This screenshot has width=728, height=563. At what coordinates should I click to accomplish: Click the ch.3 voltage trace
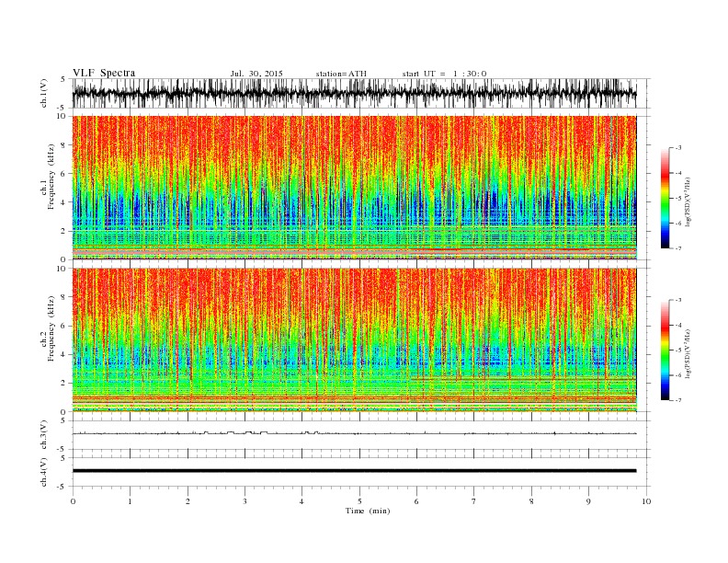pyautogui.click(x=355, y=433)
